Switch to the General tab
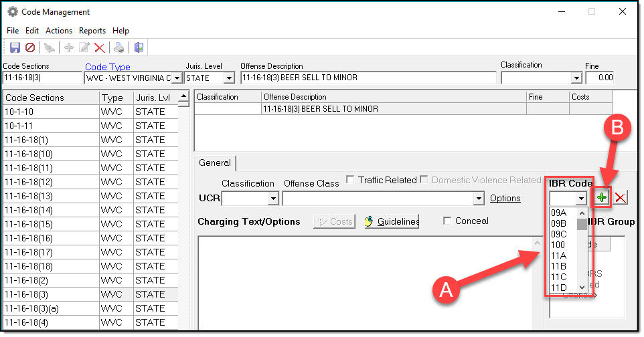 click(215, 162)
